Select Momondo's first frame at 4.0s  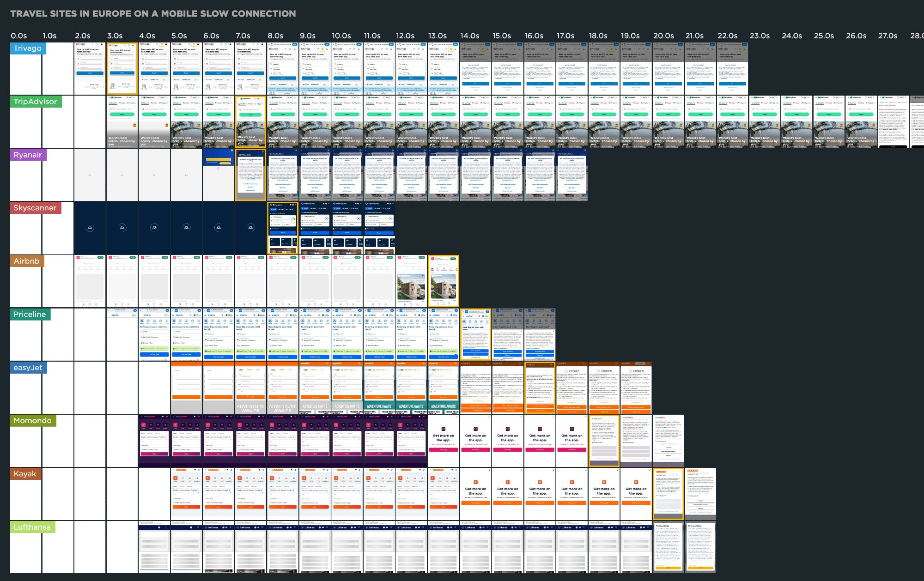click(x=154, y=441)
